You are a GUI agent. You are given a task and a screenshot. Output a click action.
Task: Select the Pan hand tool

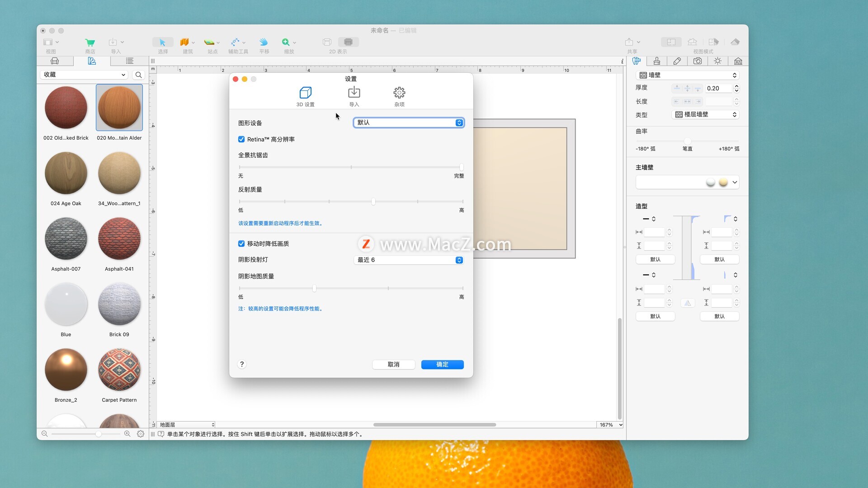[264, 42]
